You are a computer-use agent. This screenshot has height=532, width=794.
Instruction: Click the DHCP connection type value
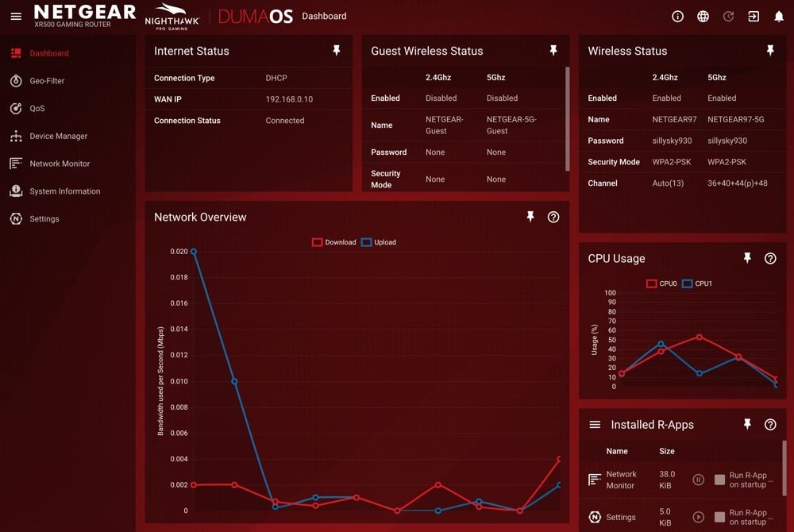276,78
